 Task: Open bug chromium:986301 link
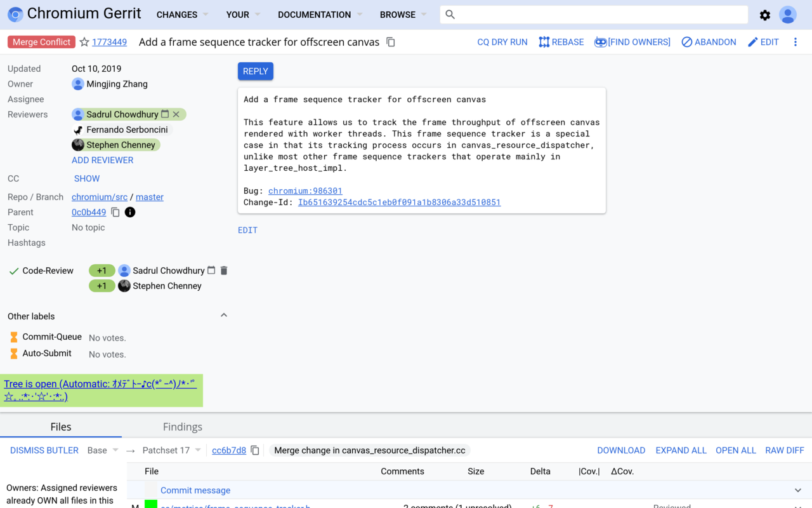tap(305, 190)
